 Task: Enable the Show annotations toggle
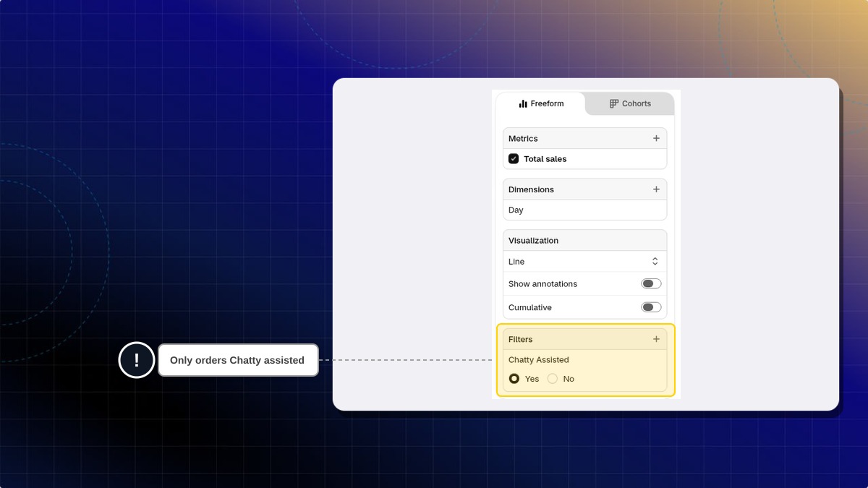click(651, 283)
